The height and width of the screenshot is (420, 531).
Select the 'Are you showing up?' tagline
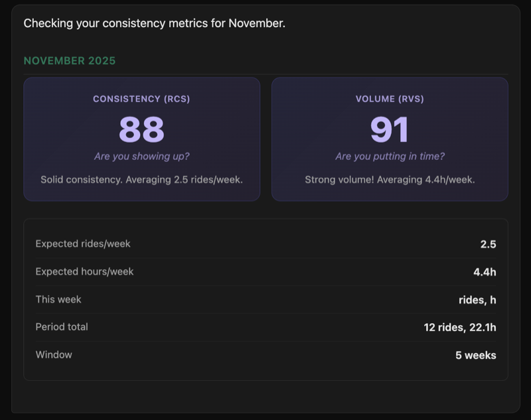coord(141,157)
